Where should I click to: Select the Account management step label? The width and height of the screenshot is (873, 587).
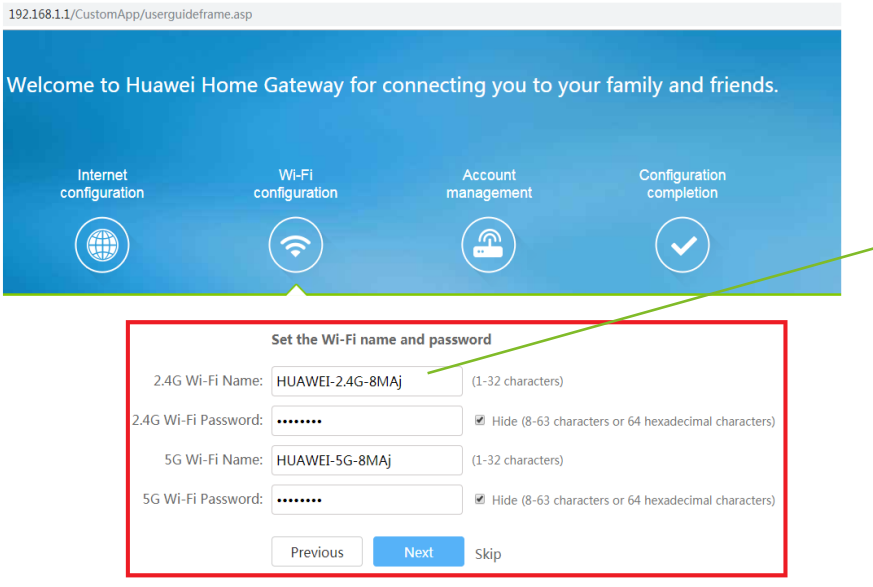click(489, 184)
